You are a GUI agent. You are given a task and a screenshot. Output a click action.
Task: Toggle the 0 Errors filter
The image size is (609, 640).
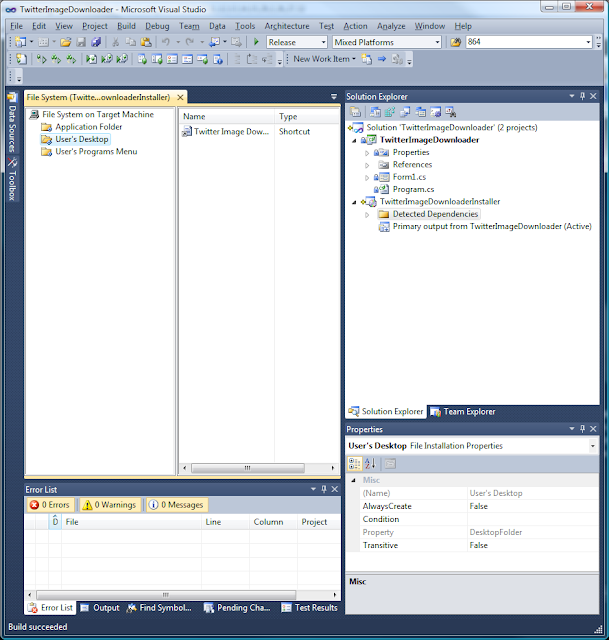(50, 505)
